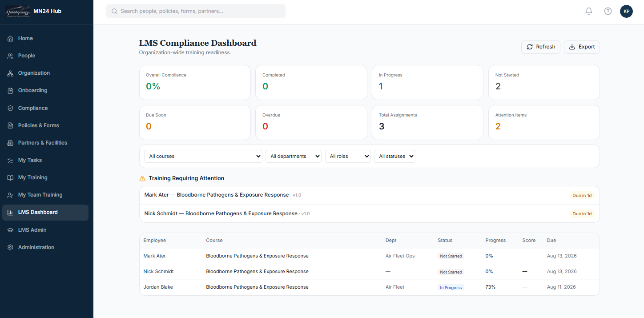Click Due in 1d badge for Nick Schmidt
644x318 pixels.
click(582, 214)
